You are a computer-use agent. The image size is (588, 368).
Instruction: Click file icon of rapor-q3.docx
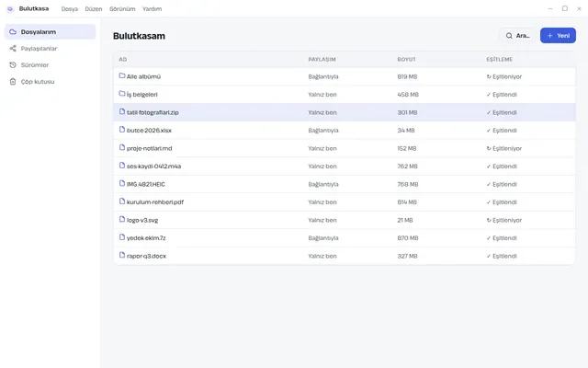point(122,255)
